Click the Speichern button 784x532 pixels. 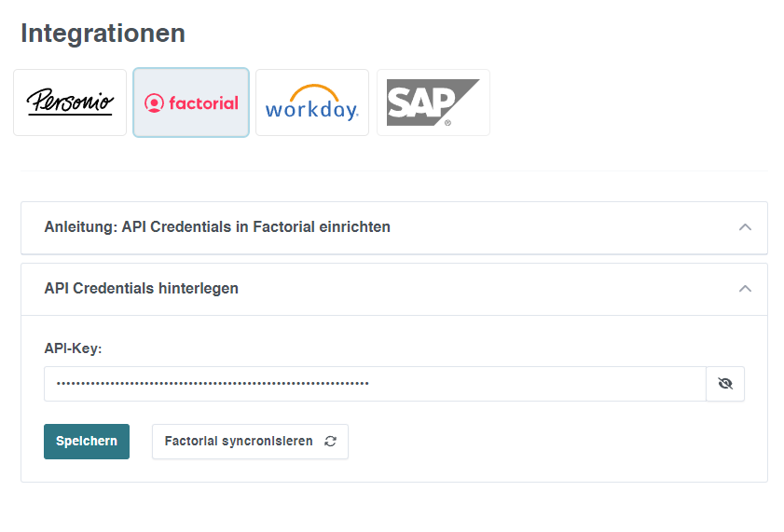tap(87, 442)
